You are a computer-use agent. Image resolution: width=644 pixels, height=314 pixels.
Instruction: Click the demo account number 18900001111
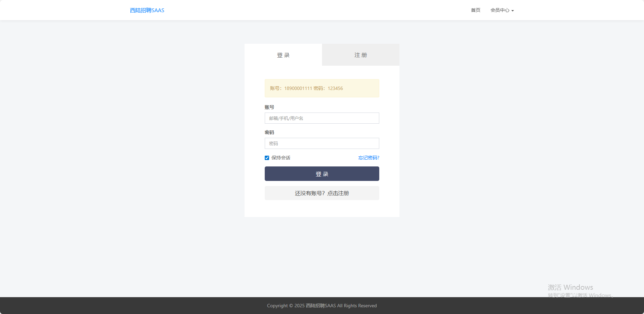298,88
